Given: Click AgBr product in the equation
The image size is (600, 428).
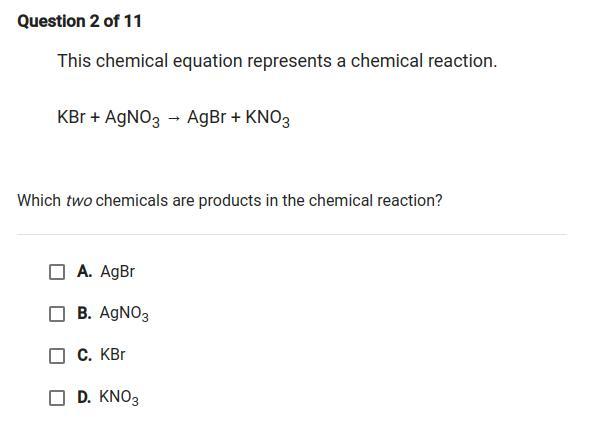Looking at the screenshot, I should 206,118.
